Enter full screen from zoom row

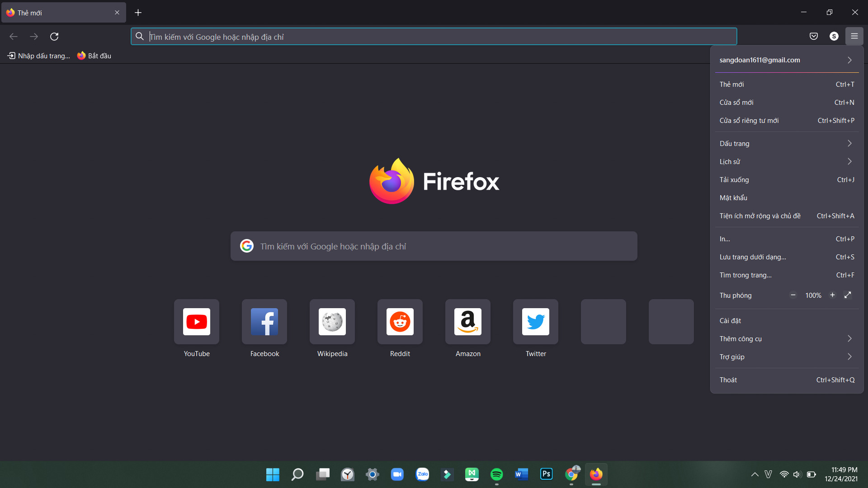[x=848, y=295]
